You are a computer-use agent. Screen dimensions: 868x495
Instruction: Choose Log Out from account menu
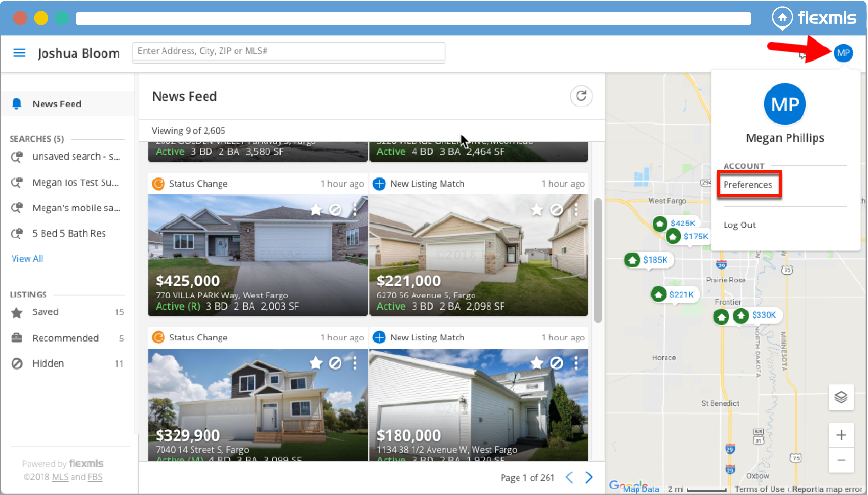pos(739,225)
